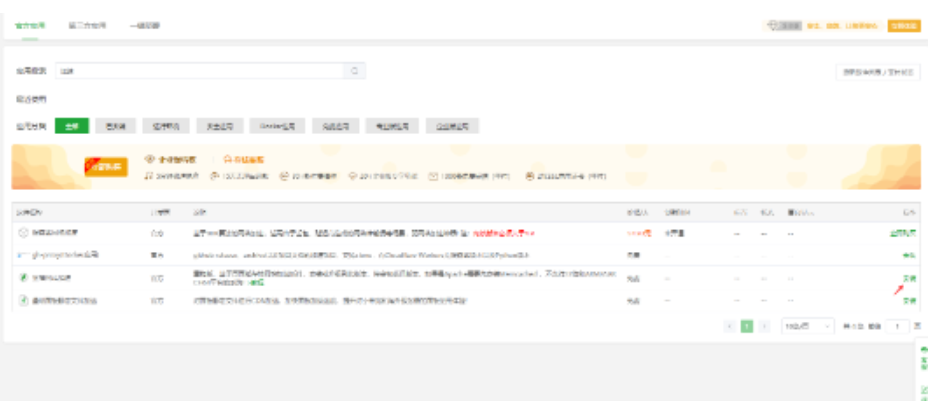Go to the previous page with left arrow
The height and width of the screenshot is (410, 943).
pyautogui.click(x=729, y=326)
